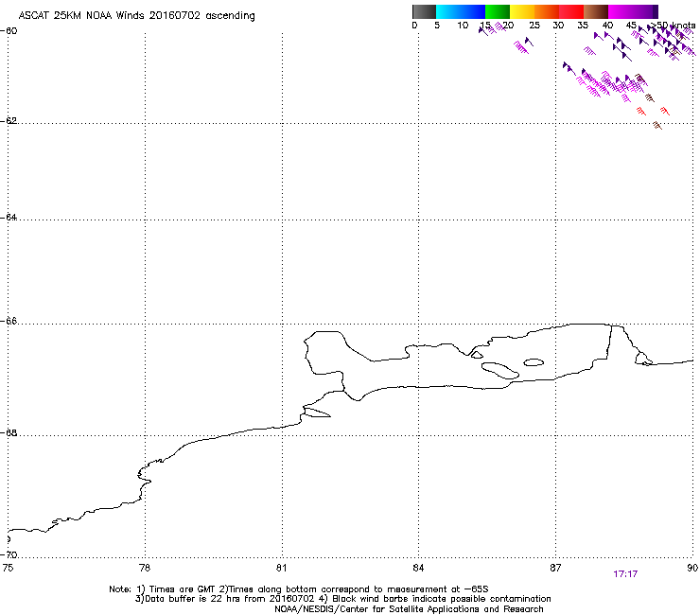Click the cyan-blue 5-15 knots legend swatch
The height and width of the screenshot is (615, 700).
[461, 11]
